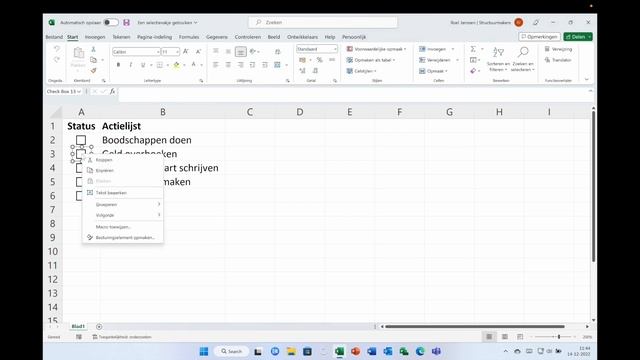Choose Besturingselement opmaken in context menu

(x=122, y=237)
